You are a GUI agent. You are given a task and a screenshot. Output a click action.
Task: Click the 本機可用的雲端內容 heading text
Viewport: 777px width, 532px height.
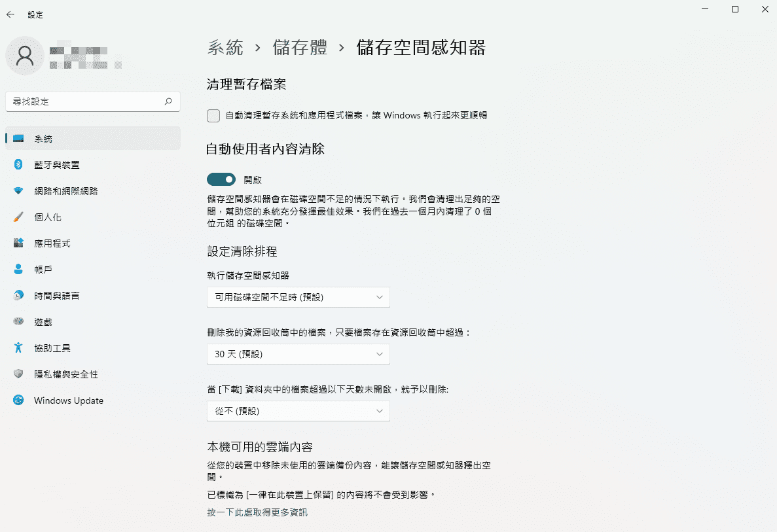pyautogui.click(x=260, y=448)
